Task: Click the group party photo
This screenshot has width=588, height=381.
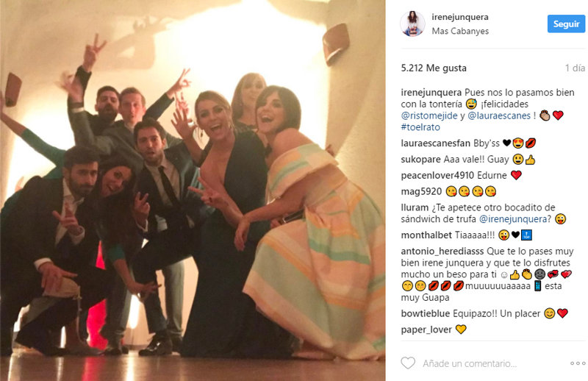Action: pos(193,190)
